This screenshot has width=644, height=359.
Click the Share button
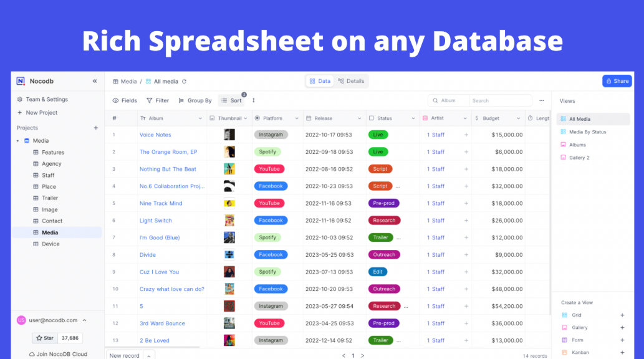coord(617,81)
